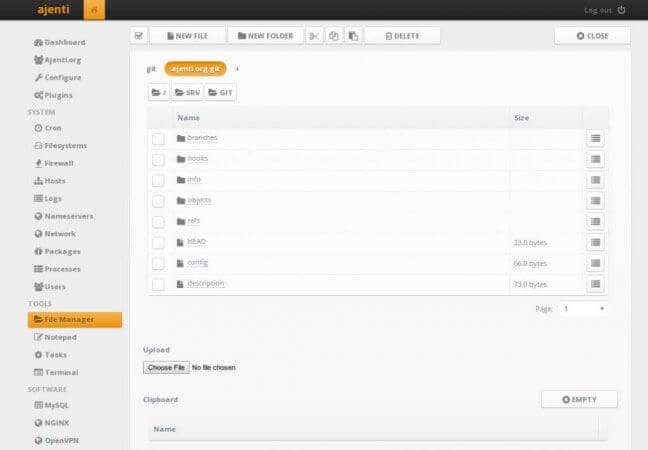Open options menu for description row

point(595,284)
